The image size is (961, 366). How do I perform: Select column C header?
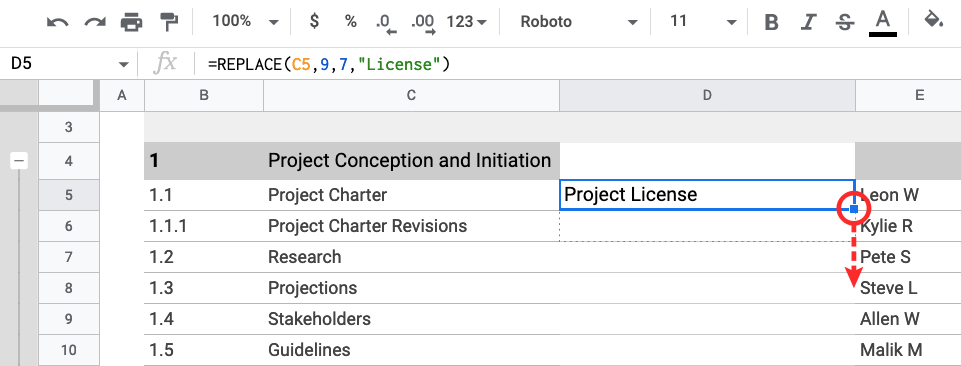pos(411,95)
